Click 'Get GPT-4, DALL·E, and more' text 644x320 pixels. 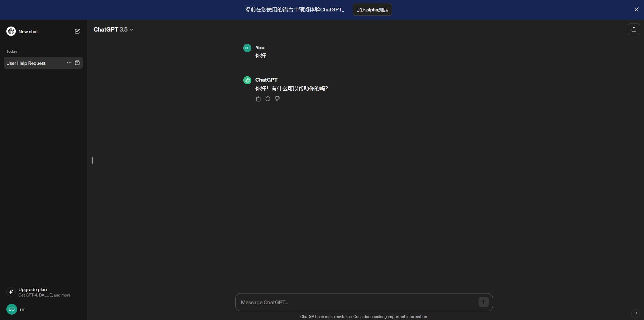click(x=45, y=295)
